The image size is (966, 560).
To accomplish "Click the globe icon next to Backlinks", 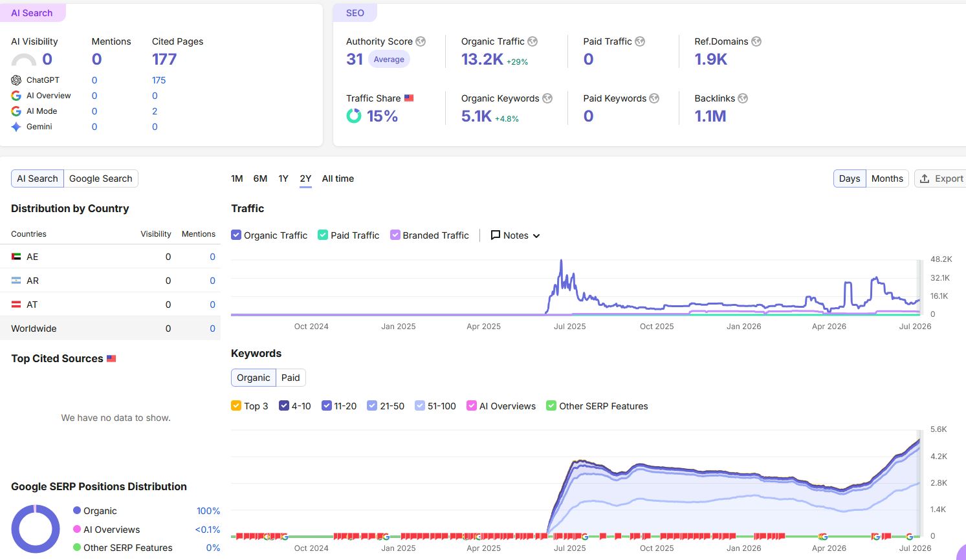I will click(x=743, y=98).
